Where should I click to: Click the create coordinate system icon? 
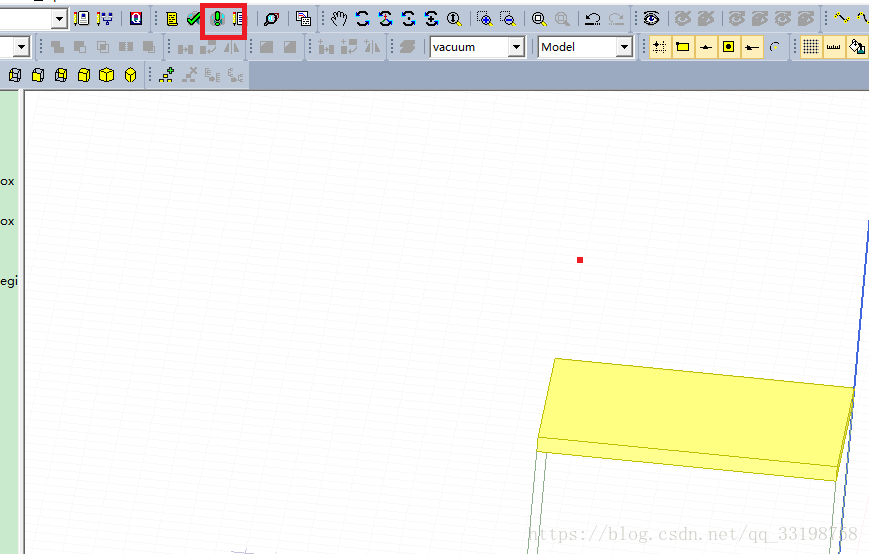coord(167,75)
